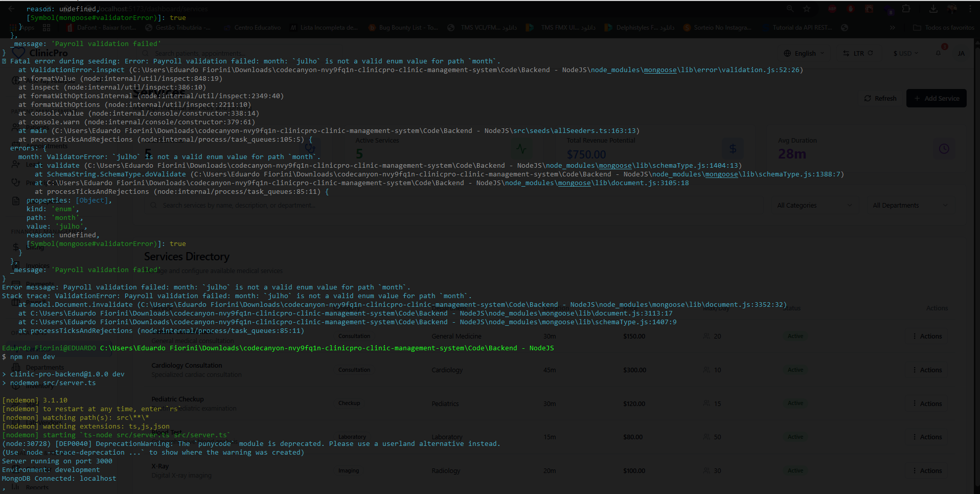Click the Avg Duration clock icon
This screenshot has height=494, width=980.
[x=944, y=149]
